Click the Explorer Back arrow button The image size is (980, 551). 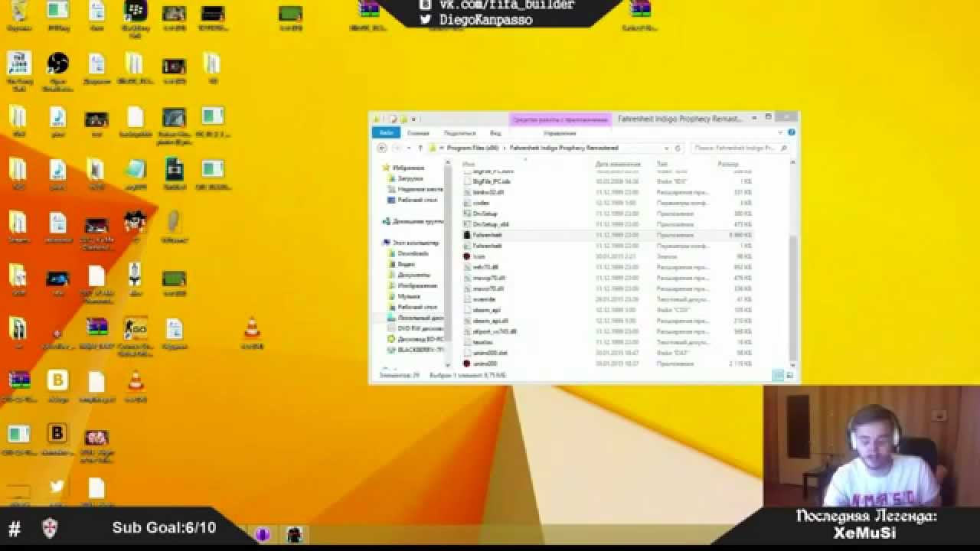click(x=382, y=148)
